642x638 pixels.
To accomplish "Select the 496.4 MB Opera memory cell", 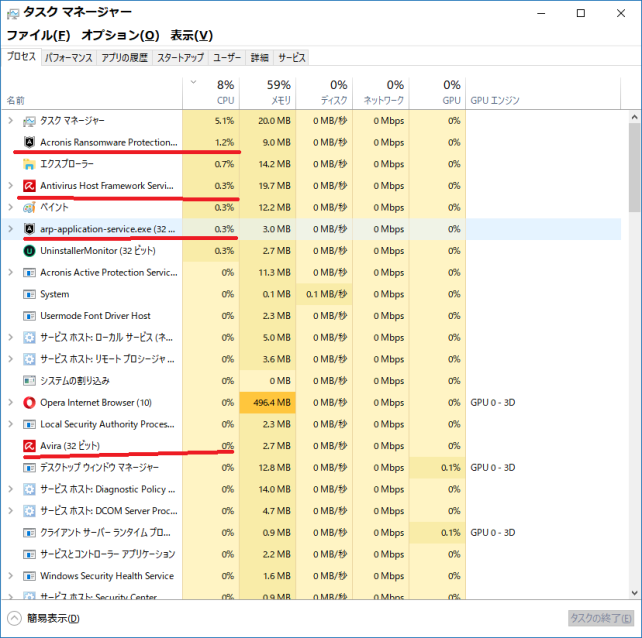I will click(268, 403).
